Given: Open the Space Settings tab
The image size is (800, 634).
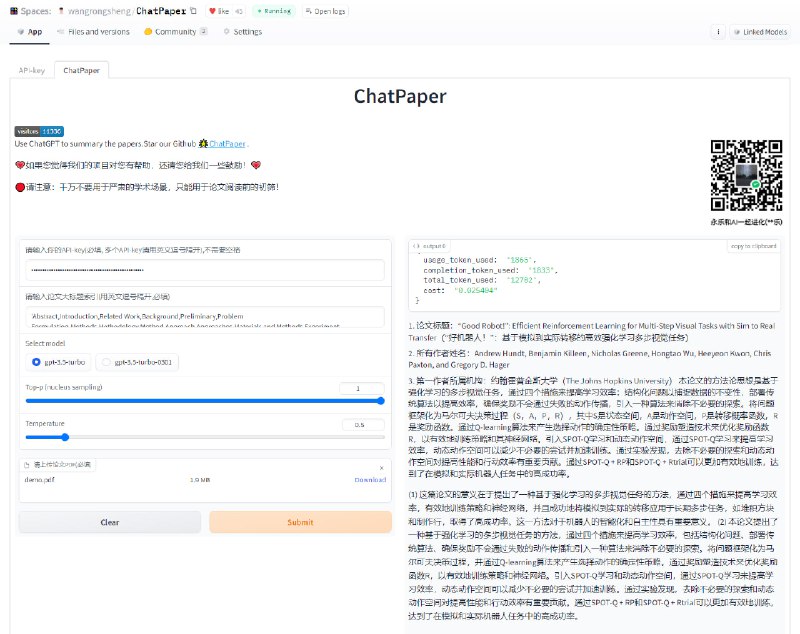Looking at the screenshot, I should pos(241,32).
